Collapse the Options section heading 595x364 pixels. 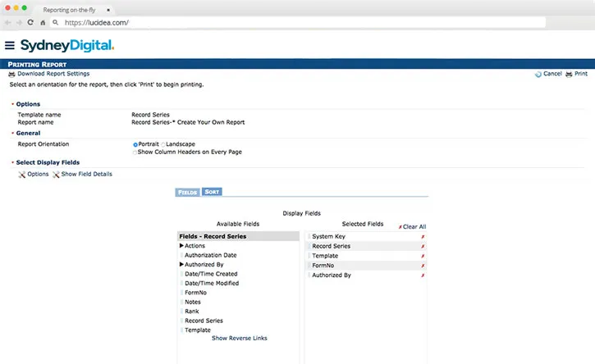pos(28,104)
